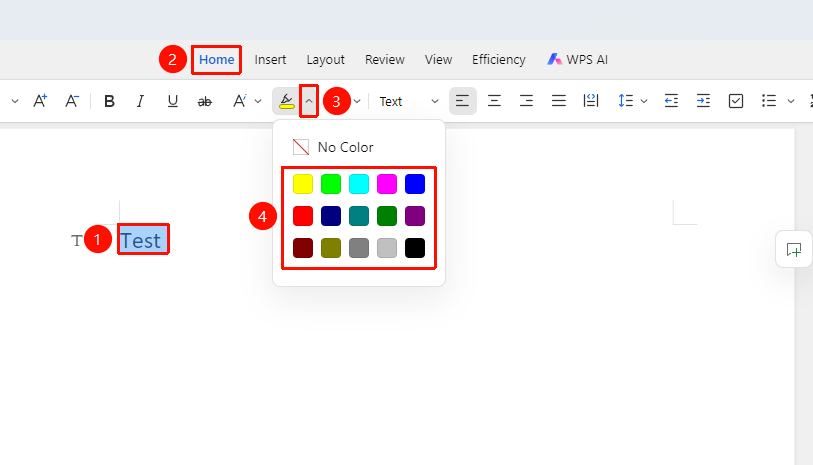Open the bullet list dropdown arrow
Image resolution: width=813 pixels, height=465 pixels.
click(791, 101)
